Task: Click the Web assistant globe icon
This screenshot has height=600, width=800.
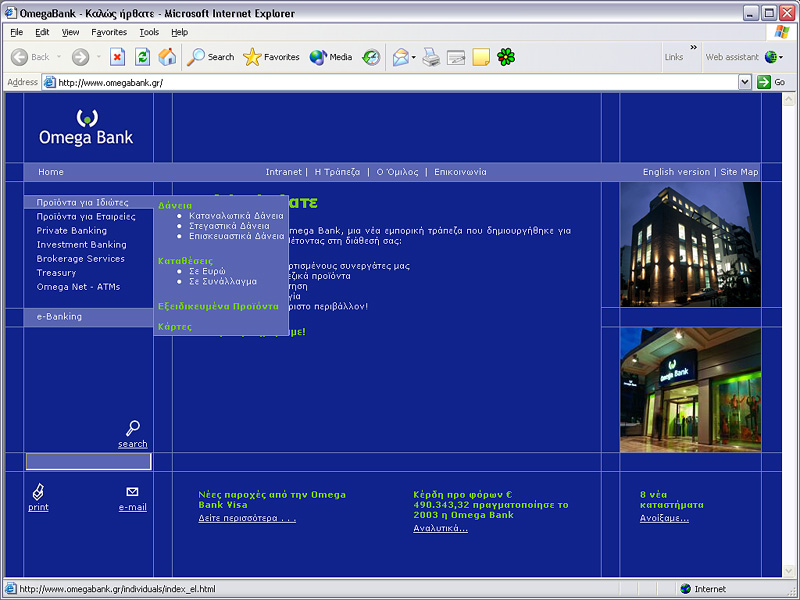Action: 770,57
